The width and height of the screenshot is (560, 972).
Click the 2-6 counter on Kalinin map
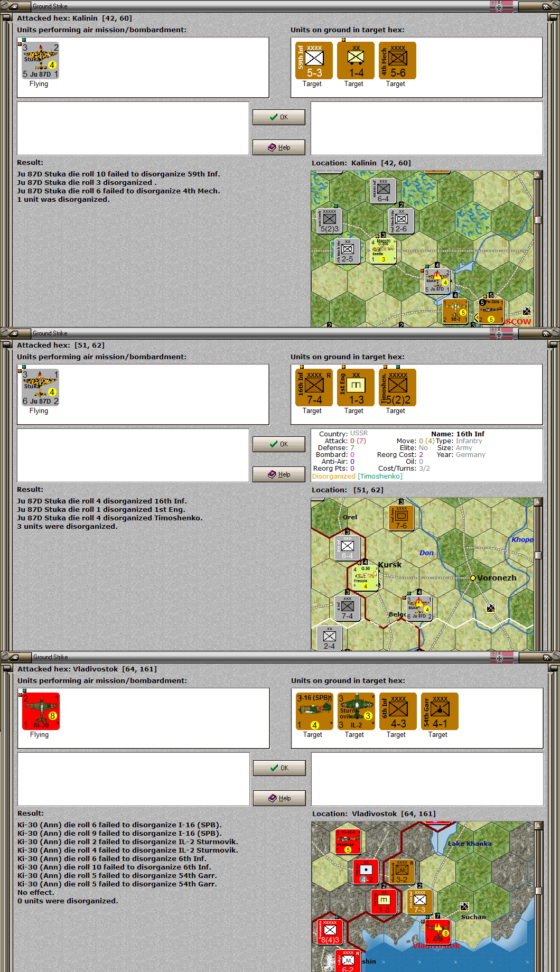tap(401, 221)
